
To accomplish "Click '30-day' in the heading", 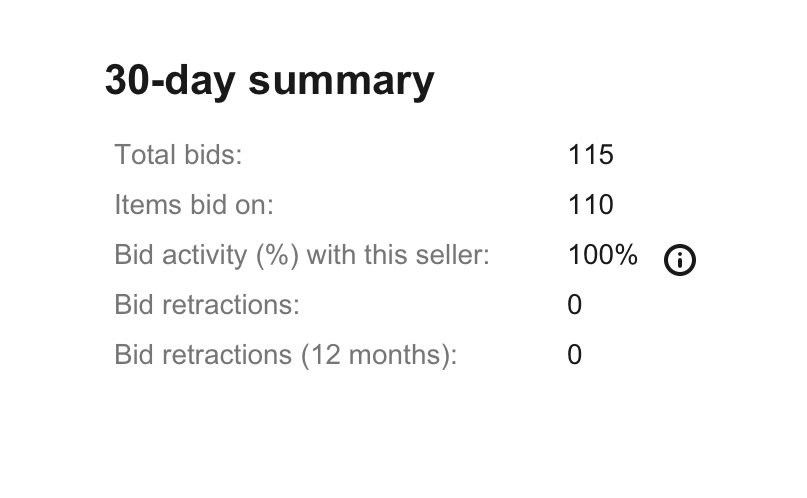I will (170, 81).
